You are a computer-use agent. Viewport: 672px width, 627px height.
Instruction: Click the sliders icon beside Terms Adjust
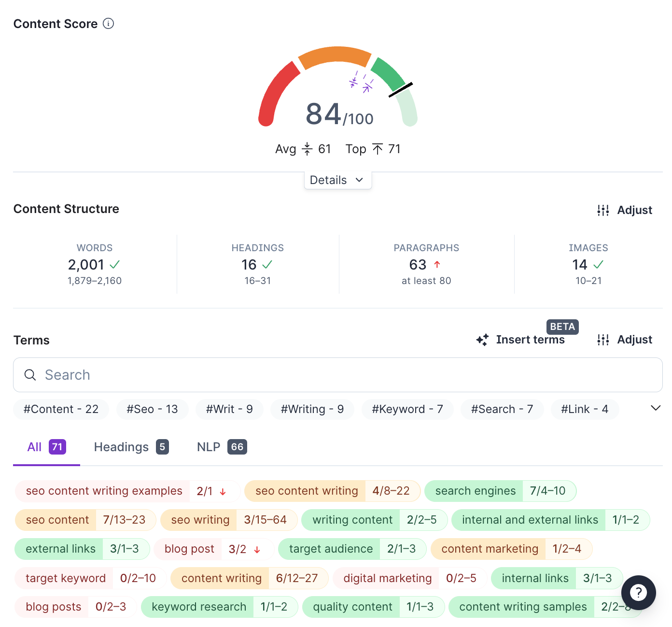603,340
